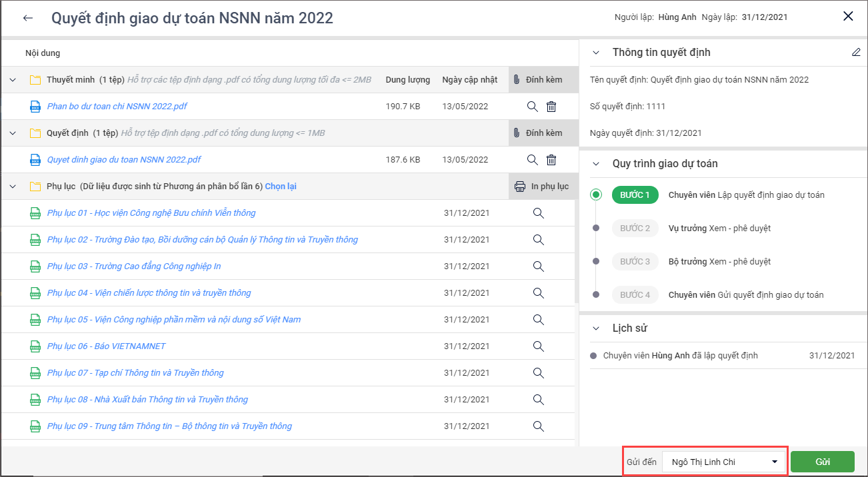The image size is (868, 477).
Task: Preview Quyet dinh giao du toan file with magnifier
Action: coord(532,160)
